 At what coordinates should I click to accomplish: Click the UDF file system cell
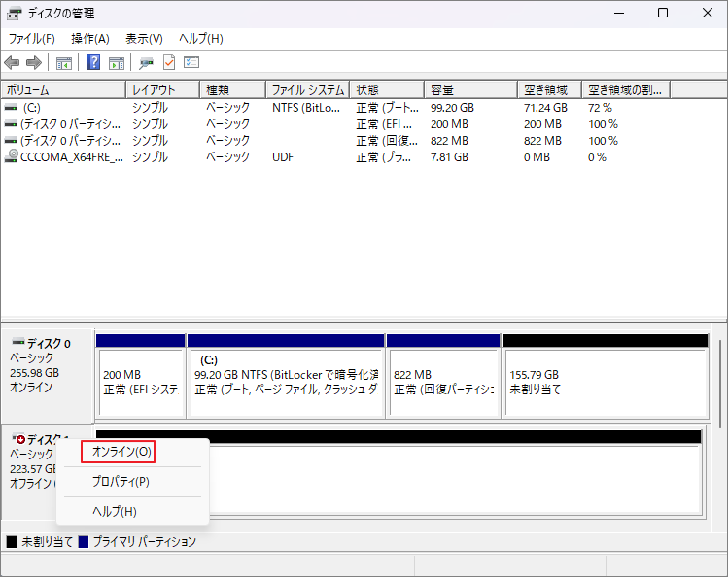coord(283,157)
